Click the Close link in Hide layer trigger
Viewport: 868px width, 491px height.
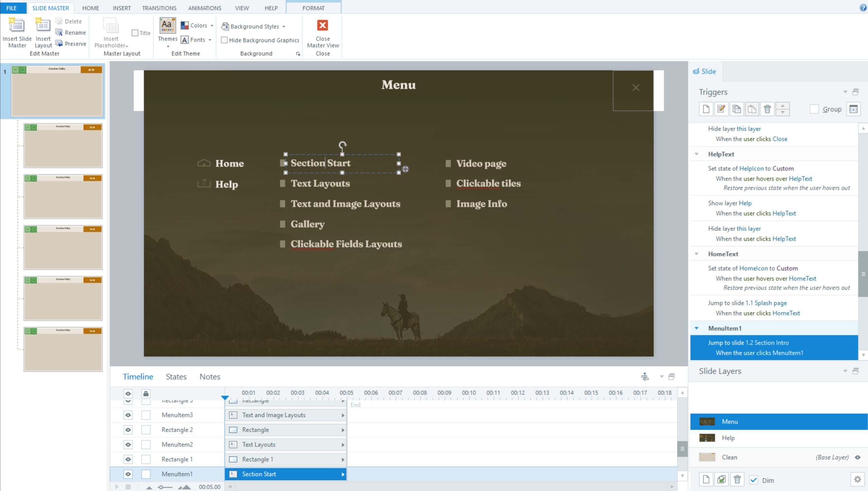pyautogui.click(x=780, y=139)
